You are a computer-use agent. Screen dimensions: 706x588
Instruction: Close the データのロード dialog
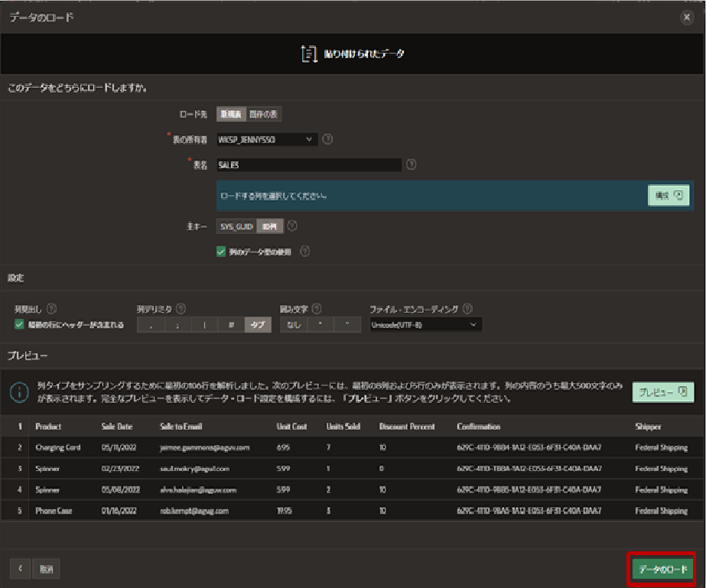[x=686, y=17]
